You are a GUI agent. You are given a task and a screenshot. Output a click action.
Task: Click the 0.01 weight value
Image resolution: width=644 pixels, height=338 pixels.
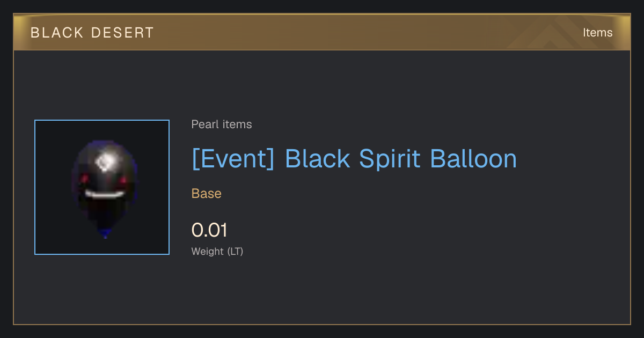209,230
